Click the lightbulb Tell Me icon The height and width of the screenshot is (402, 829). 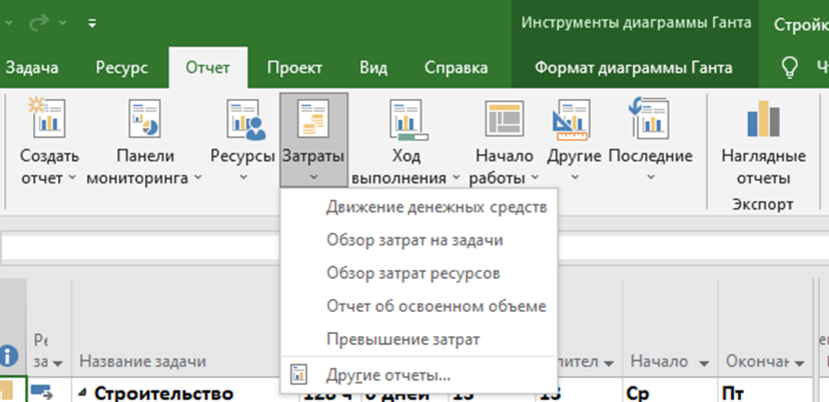[x=789, y=68]
